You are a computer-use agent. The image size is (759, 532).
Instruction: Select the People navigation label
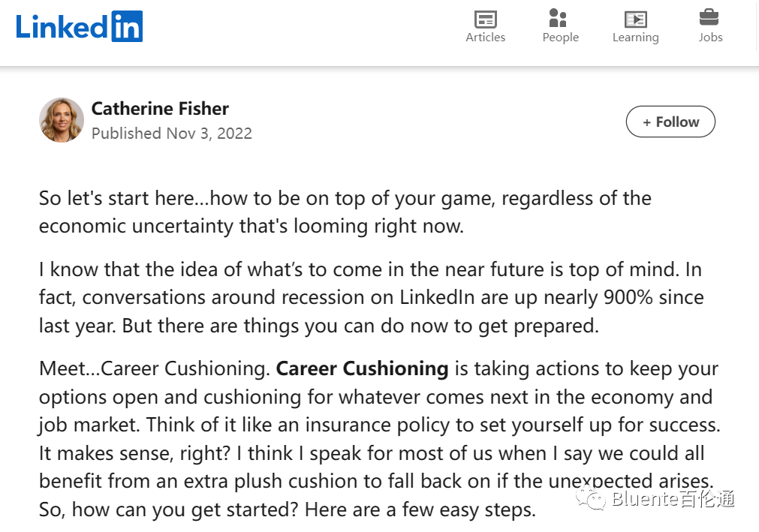coord(561,38)
